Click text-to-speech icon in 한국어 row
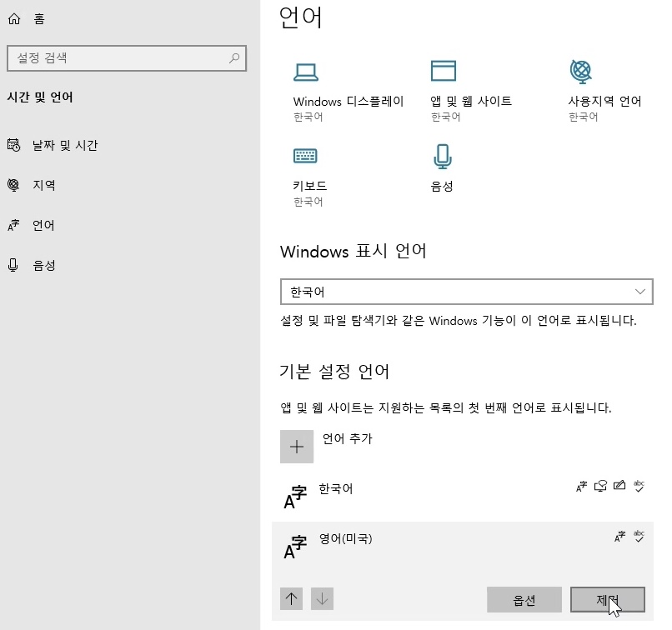The width and height of the screenshot is (672, 630). coord(600,486)
